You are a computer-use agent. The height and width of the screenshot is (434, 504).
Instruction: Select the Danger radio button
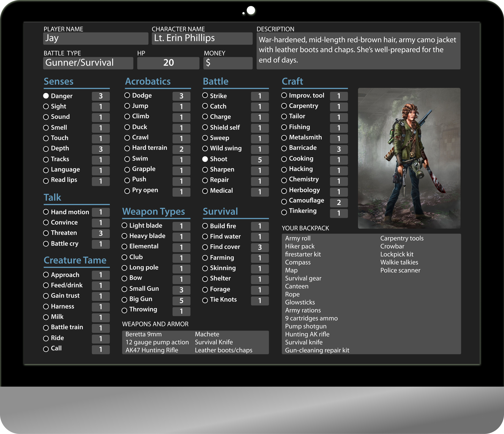(x=46, y=96)
